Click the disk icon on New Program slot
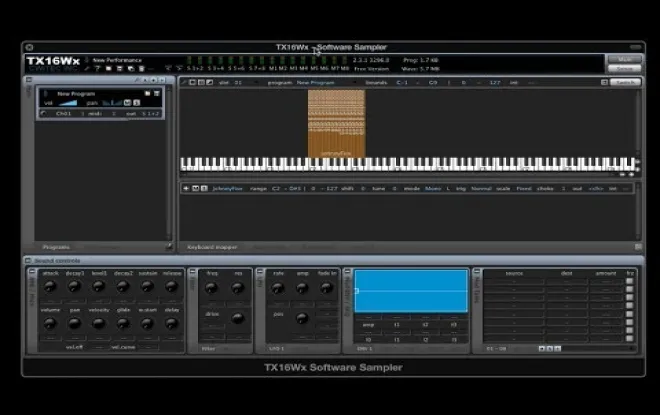This screenshot has width=660, height=415. pos(157,93)
